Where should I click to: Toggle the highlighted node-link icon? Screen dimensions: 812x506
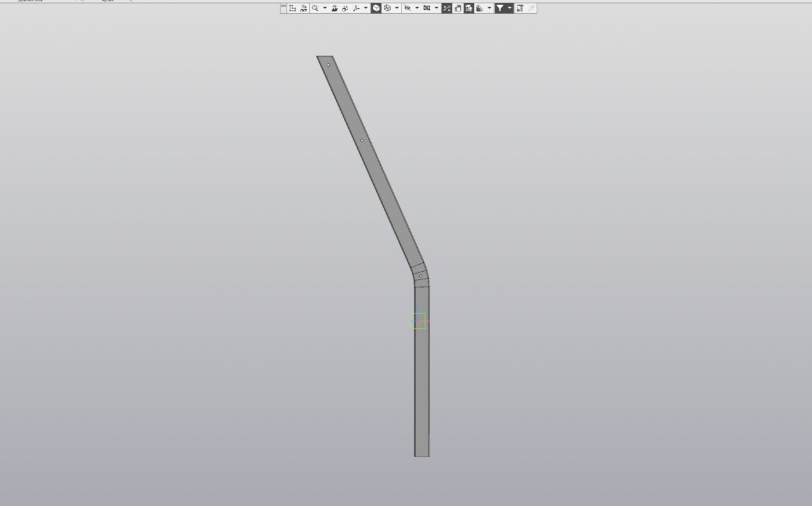(x=447, y=8)
